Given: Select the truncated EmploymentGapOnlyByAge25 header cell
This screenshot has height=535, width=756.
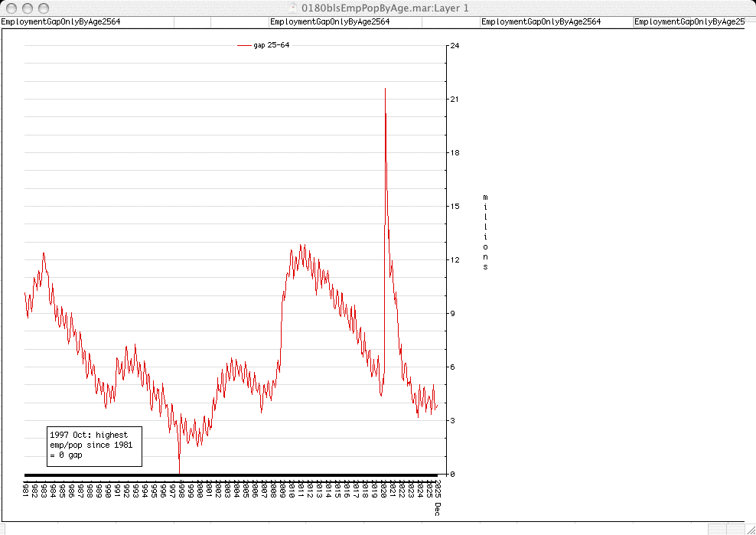Looking at the screenshot, I should click(689, 21).
